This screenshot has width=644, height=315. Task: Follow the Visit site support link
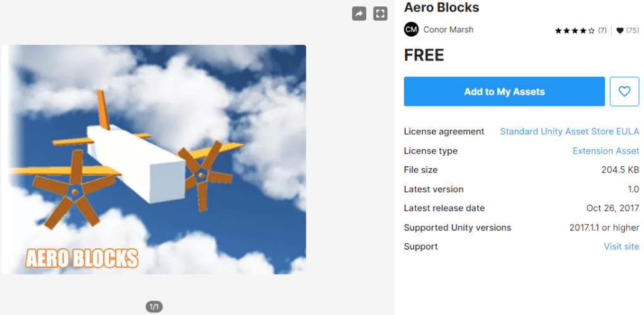click(621, 246)
